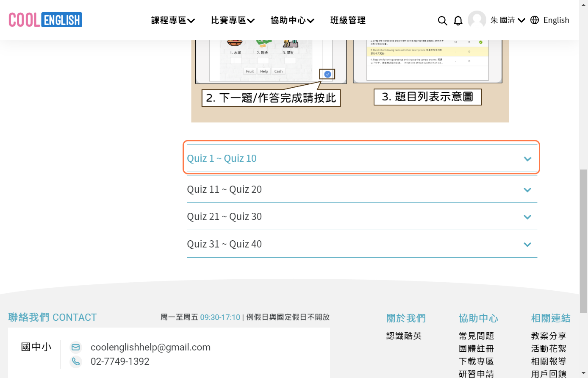Screen dimensions: 588x378
Task: Open the 活動花絮 footer link
Action: [549, 349]
